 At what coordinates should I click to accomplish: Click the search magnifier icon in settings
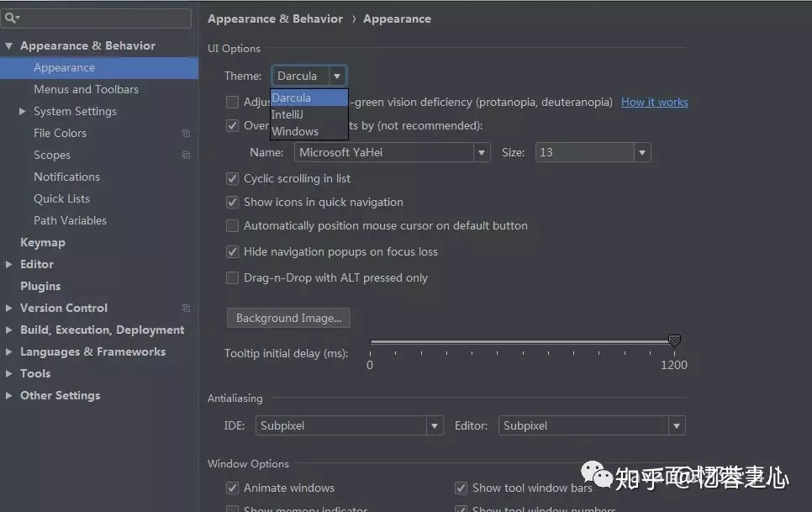(x=10, y=18)
